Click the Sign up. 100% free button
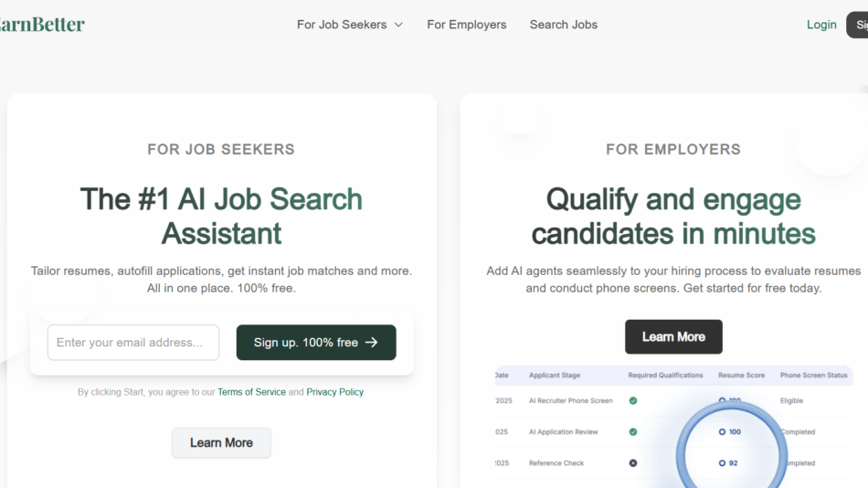Image resolution: width=868 pixels, height=488 pixels. tap(316, 343)
